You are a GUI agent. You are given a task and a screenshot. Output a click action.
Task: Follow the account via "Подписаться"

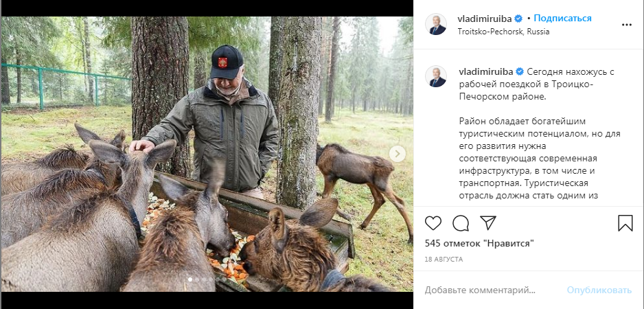coord(562,18)
